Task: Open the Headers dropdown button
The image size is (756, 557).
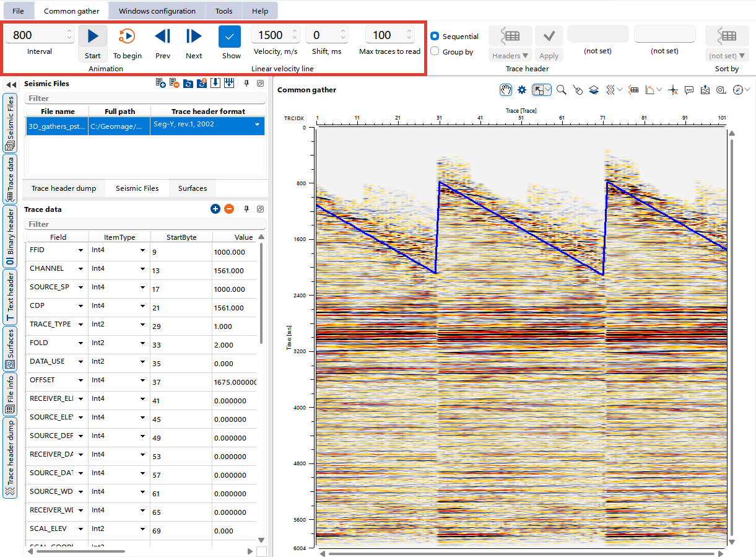Action: pos(510,56)
